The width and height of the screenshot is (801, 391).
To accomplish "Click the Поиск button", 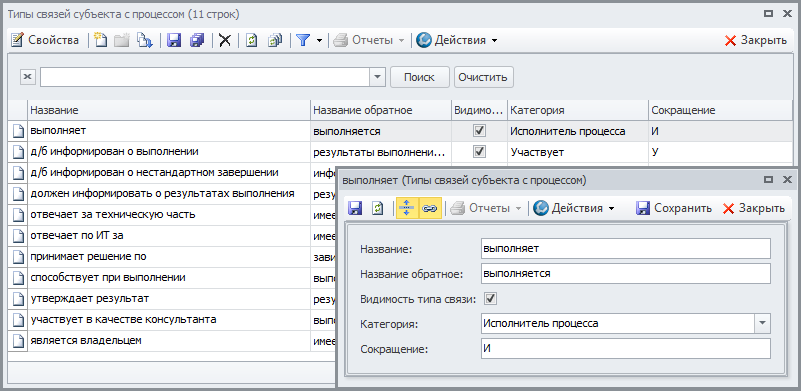I will pos(419,77).
